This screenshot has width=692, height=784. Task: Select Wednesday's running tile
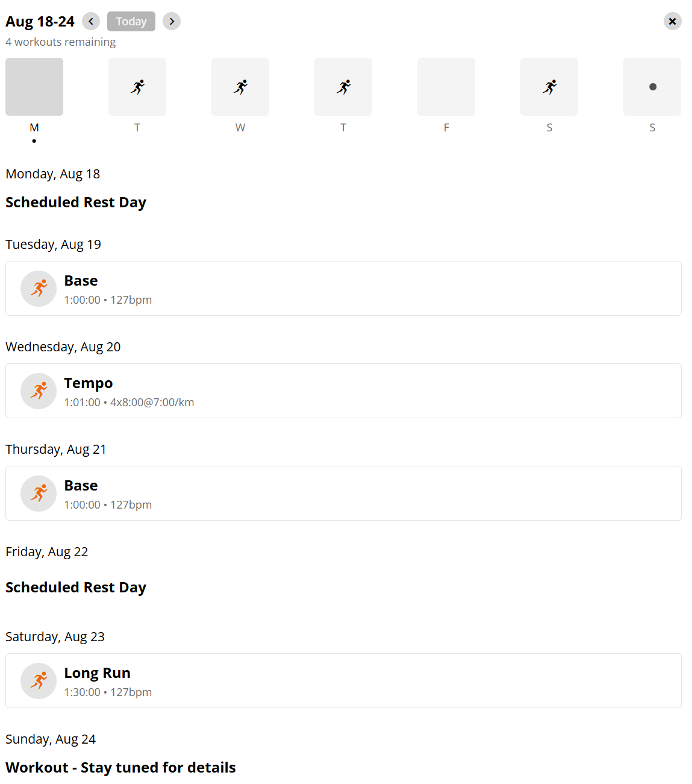(x=240, y=87)
